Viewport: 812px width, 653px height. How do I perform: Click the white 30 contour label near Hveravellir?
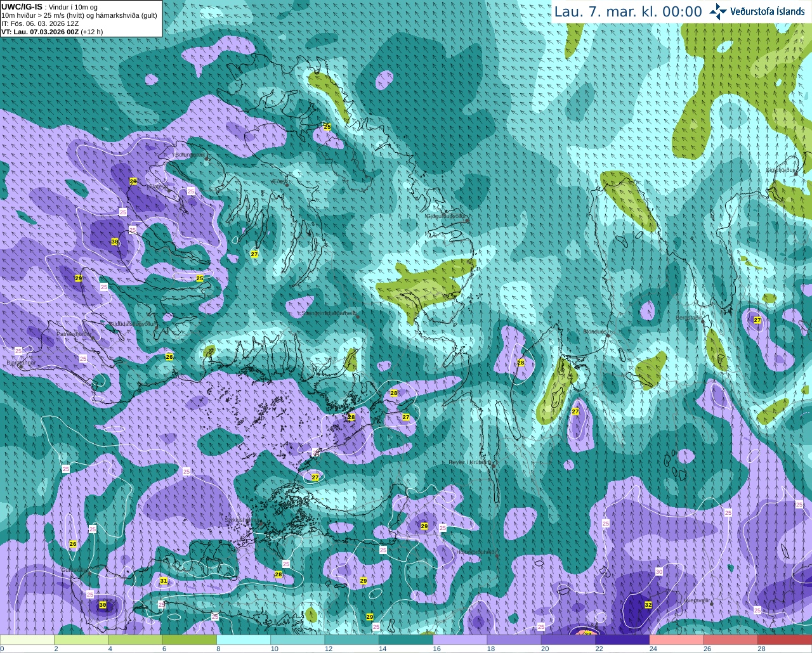(x=659, y=572)
